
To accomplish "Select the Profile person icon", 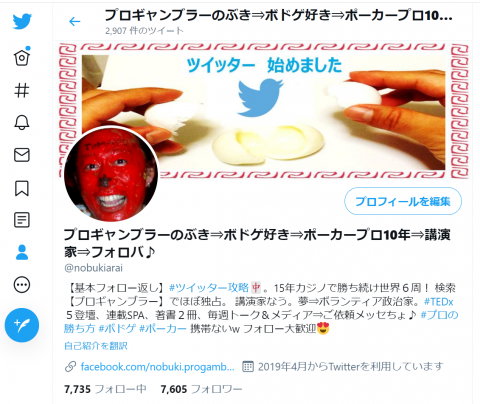I will click(x=22, y=252).
